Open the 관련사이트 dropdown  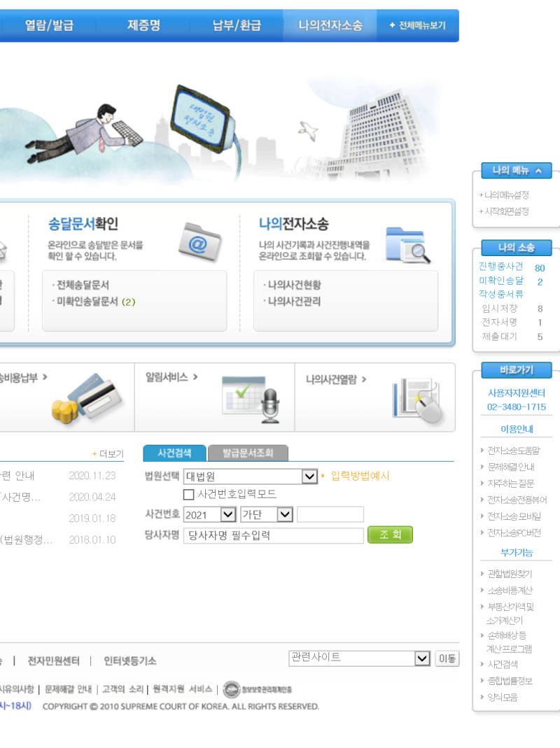tap(360, 658)
